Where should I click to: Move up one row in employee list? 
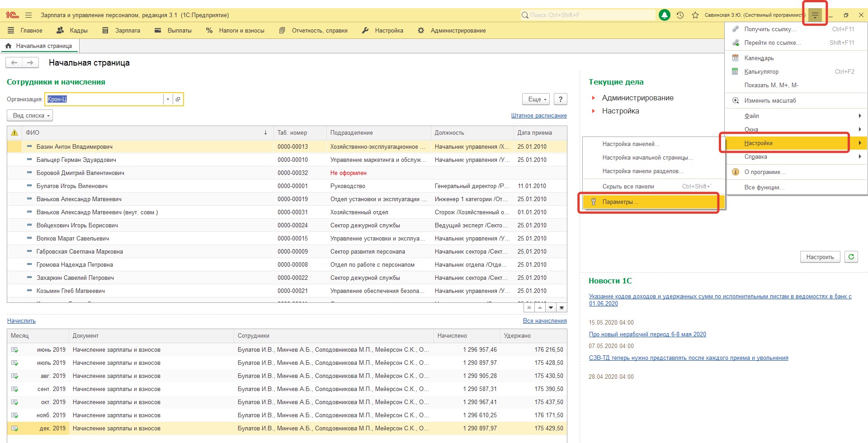[x=540, y=307]
